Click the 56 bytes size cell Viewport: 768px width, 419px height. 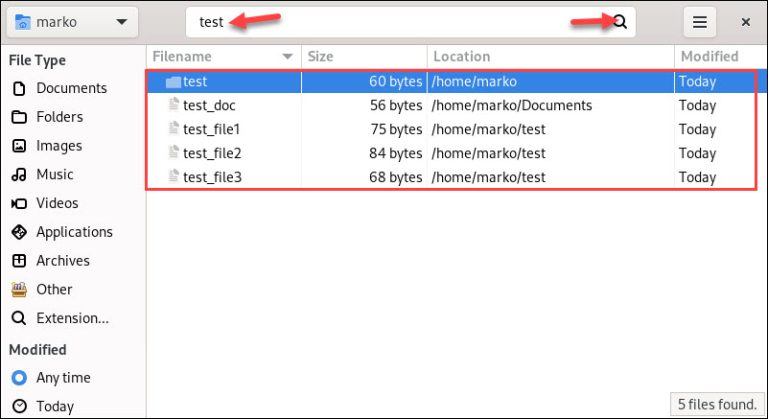tap(396, 105)
